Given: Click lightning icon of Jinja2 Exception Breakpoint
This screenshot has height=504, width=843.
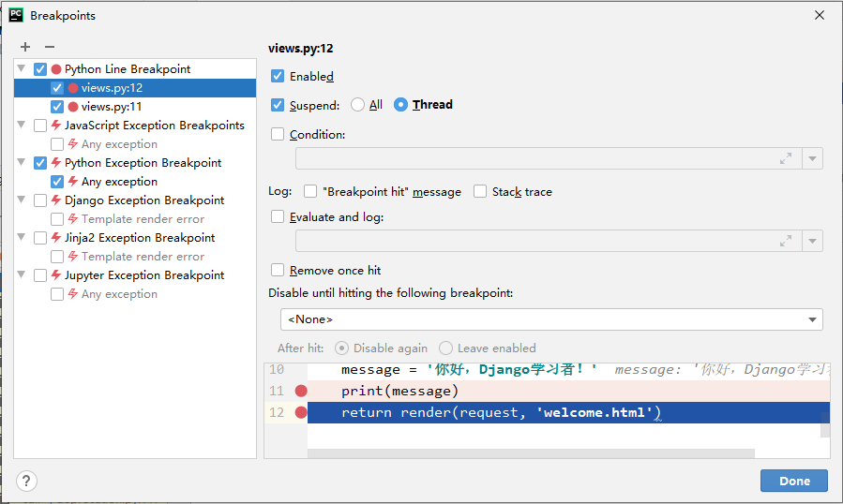Looking at the screenshot, I should 56,238.
